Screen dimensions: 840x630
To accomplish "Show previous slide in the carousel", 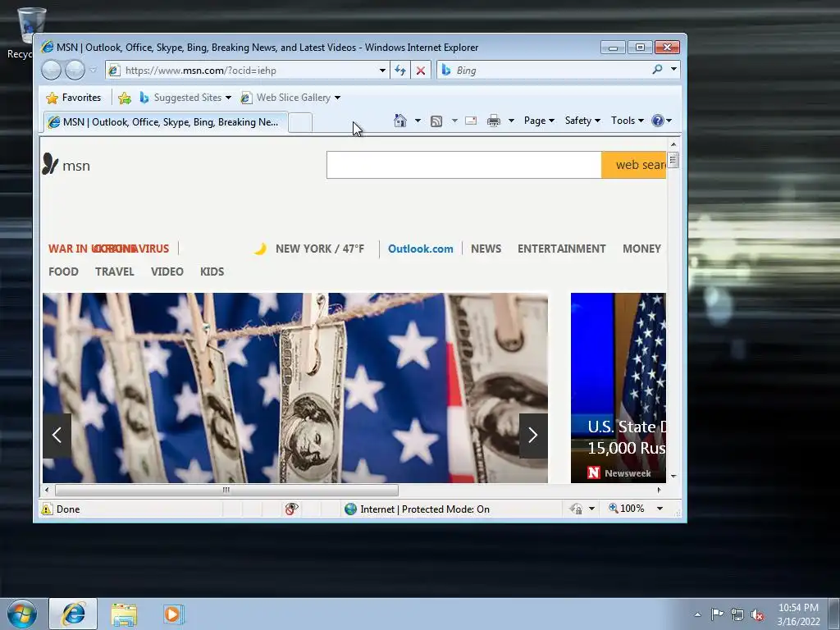I will click(x=57, y=436).
